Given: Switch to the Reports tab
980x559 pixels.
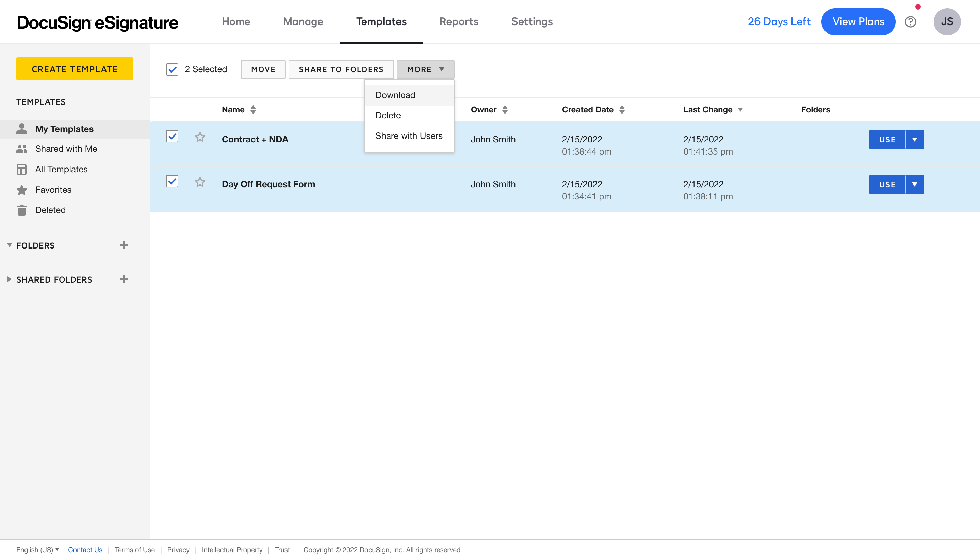Looking at the screenshot, I should [459, 22].
